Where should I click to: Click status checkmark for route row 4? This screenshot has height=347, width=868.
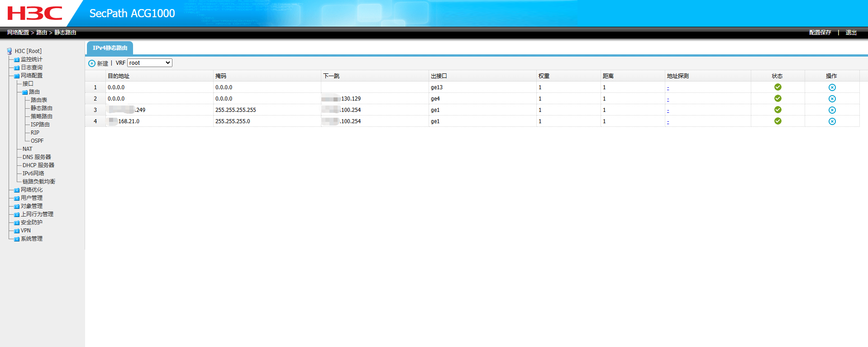tap(777, 121)
